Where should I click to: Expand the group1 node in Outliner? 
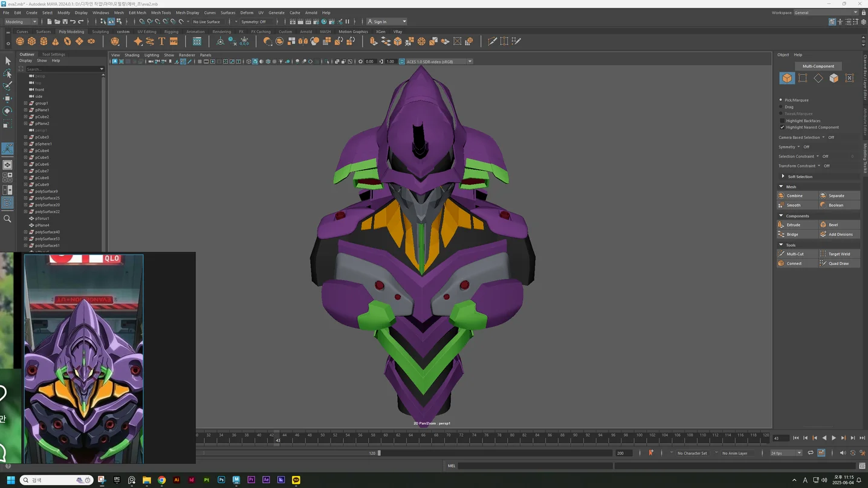(25, 103)
